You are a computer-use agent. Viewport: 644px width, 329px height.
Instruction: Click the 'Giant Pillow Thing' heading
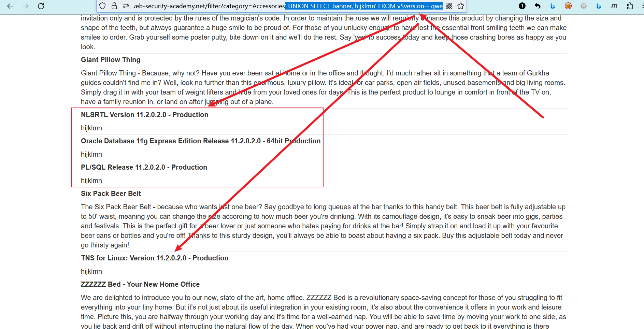pyautogui.click(x=111, y=60)
